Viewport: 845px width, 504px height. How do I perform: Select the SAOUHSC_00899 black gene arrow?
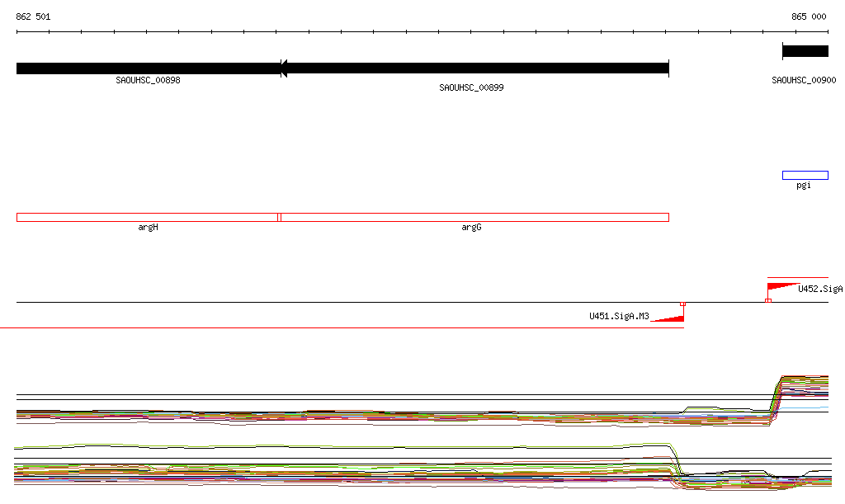coord(474,68)
